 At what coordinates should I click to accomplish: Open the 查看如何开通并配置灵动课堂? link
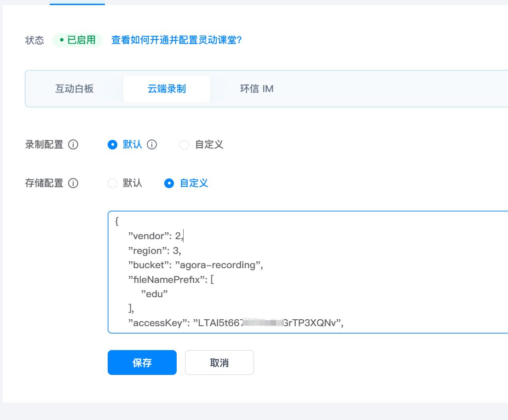(177, 40)
